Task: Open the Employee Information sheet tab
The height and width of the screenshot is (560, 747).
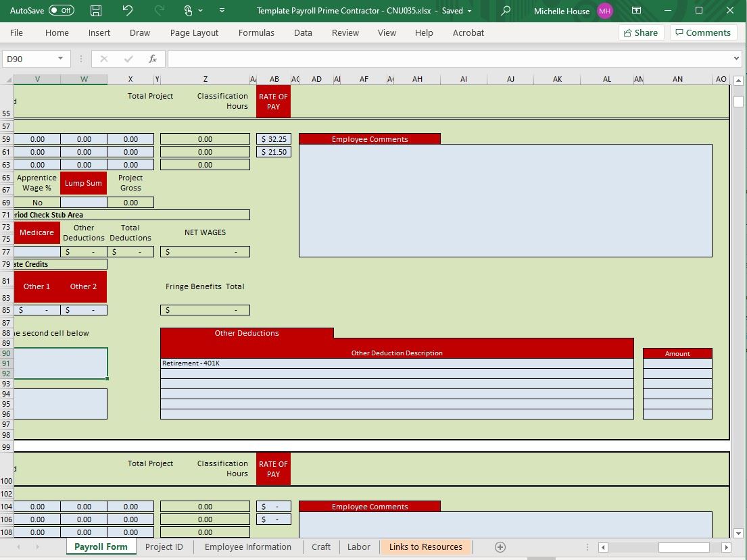Action: tap(247, 546)
